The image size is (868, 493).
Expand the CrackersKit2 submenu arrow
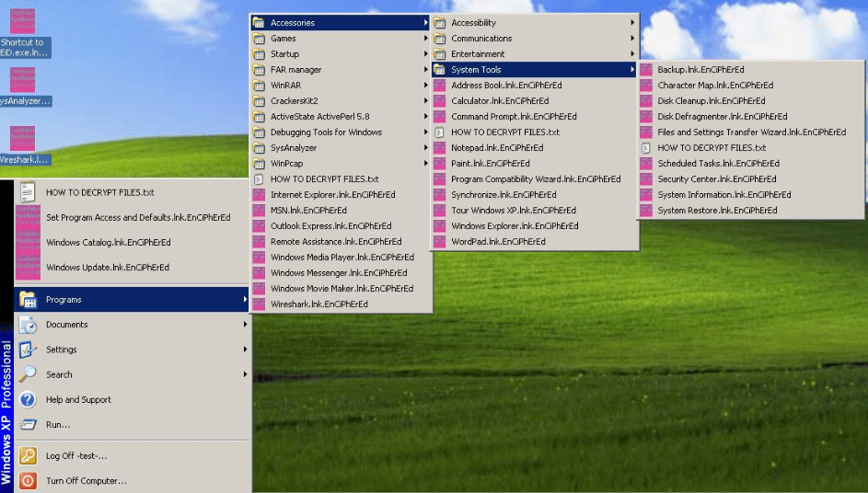click(425, 101)
